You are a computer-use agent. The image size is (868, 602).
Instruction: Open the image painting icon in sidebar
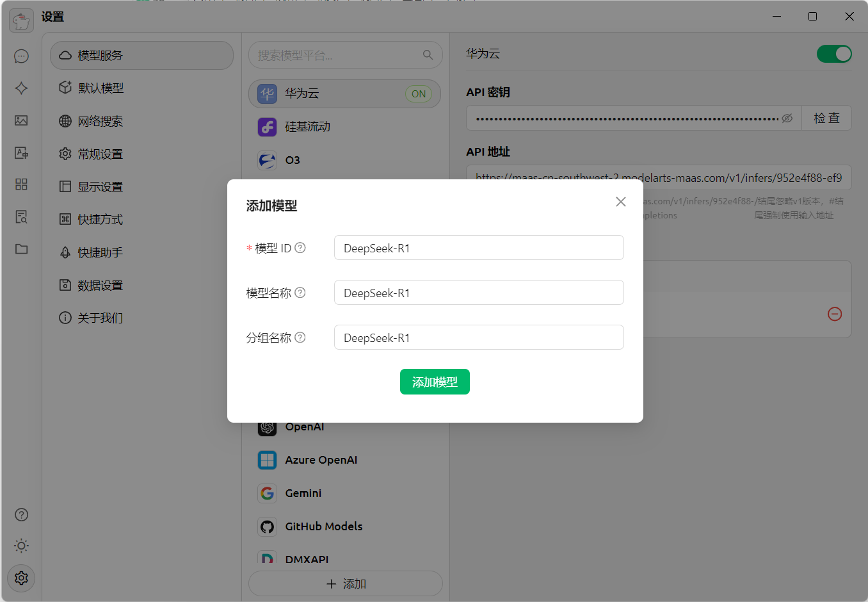[x=21, y=120]
